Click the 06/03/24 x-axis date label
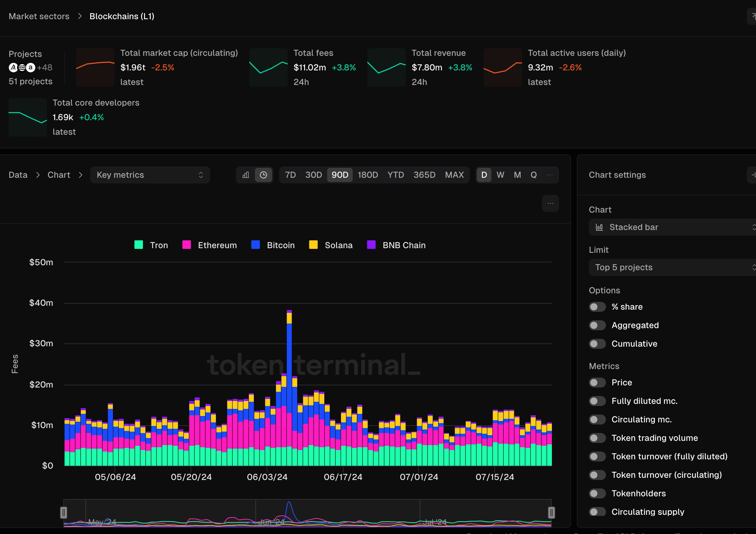The width and height of the screenshot is (756, 534). pyautogui.click(x=267, y=477)
